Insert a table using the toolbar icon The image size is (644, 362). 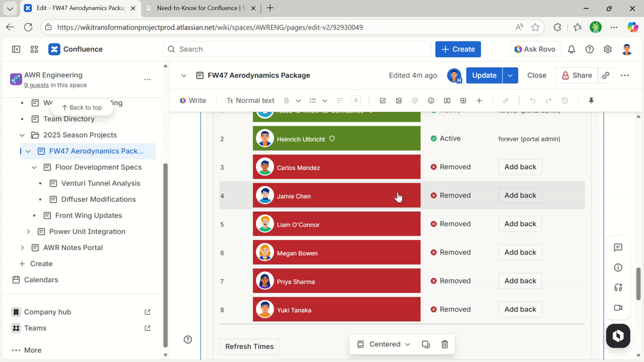click(464, 101)
